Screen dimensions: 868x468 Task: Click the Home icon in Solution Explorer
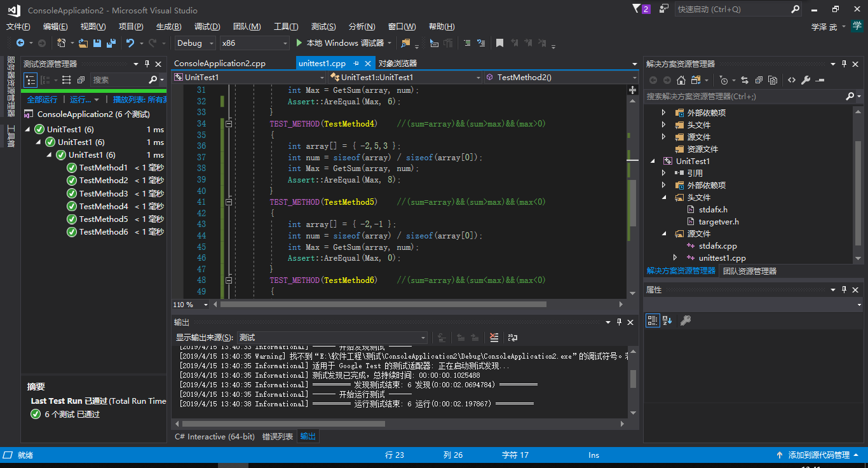(x=681, y=80)
